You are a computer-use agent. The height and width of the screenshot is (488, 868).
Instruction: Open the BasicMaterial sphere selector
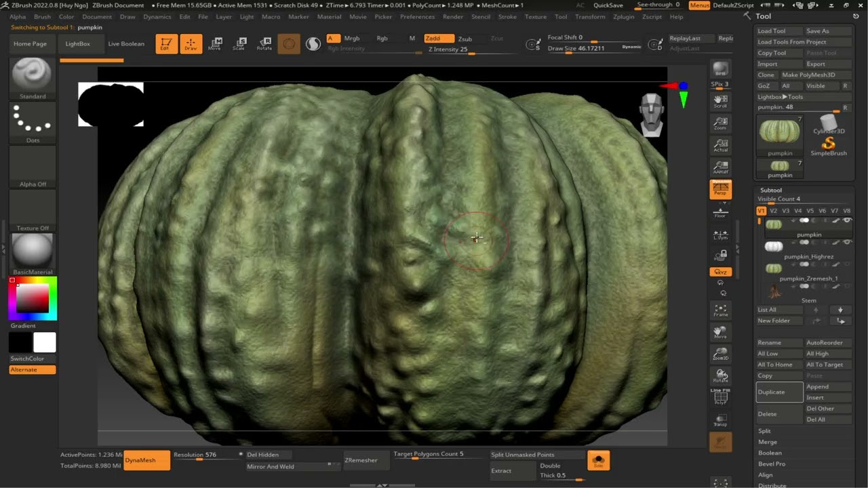pos(33,254)
